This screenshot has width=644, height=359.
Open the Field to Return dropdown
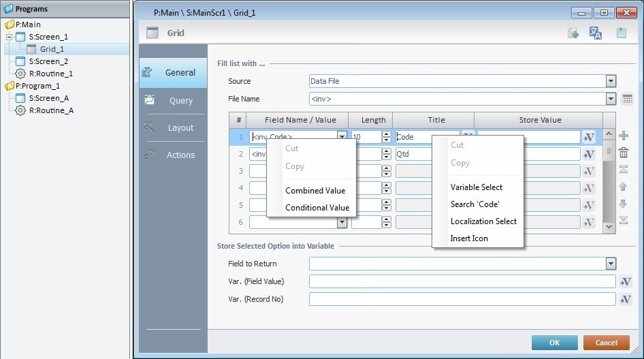coord(610,264)
